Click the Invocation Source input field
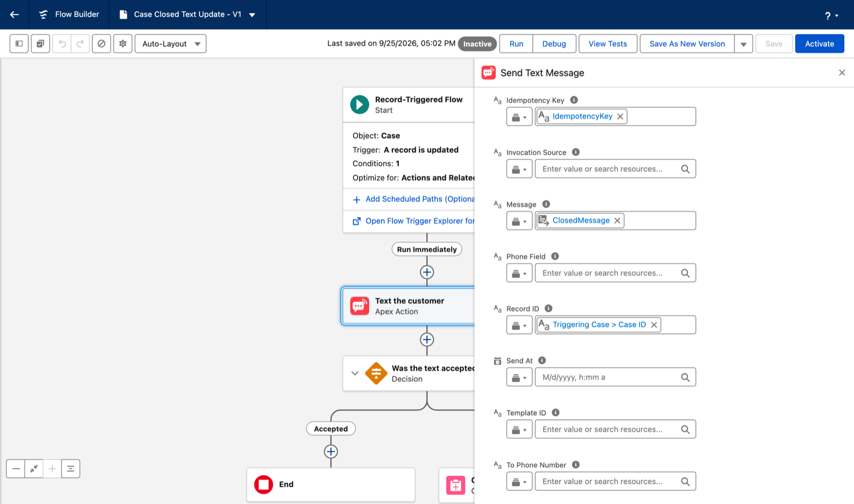 coord(615,169)
